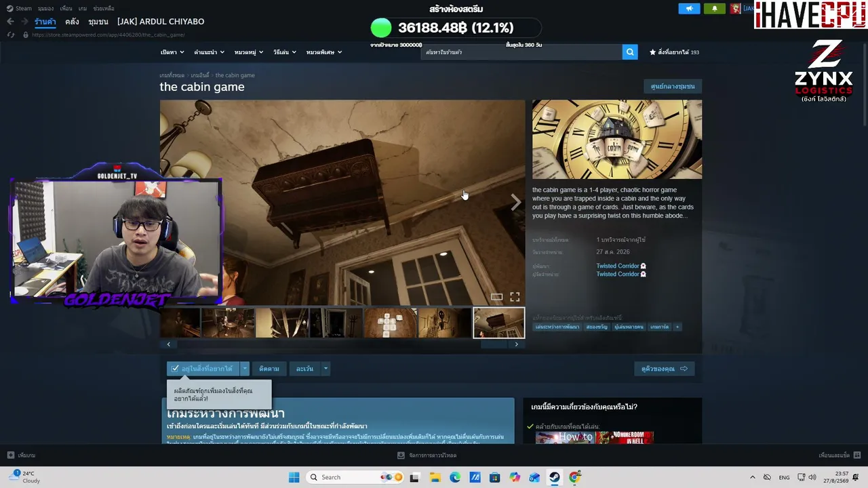
Task: Switch to the ชุมชน (Community) tab
Action: [x=98, y=22]
